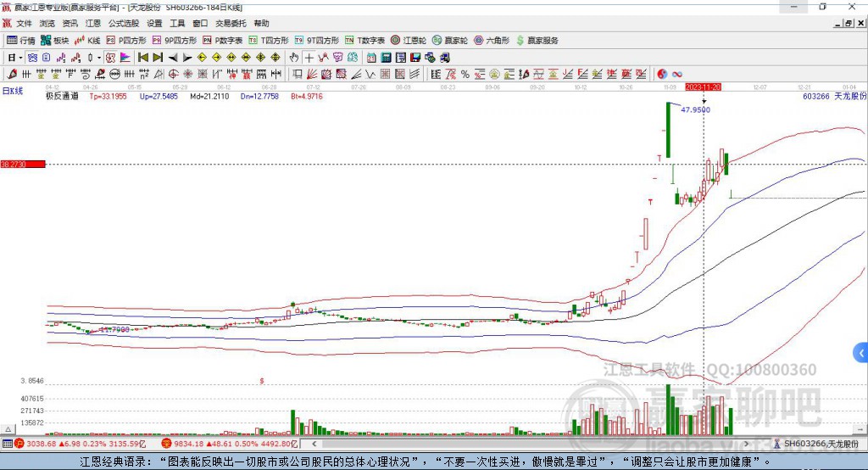This screenshot has height=470, width=868.
Task: Open the 9P四方形 tool
Action: click(175, 41)
